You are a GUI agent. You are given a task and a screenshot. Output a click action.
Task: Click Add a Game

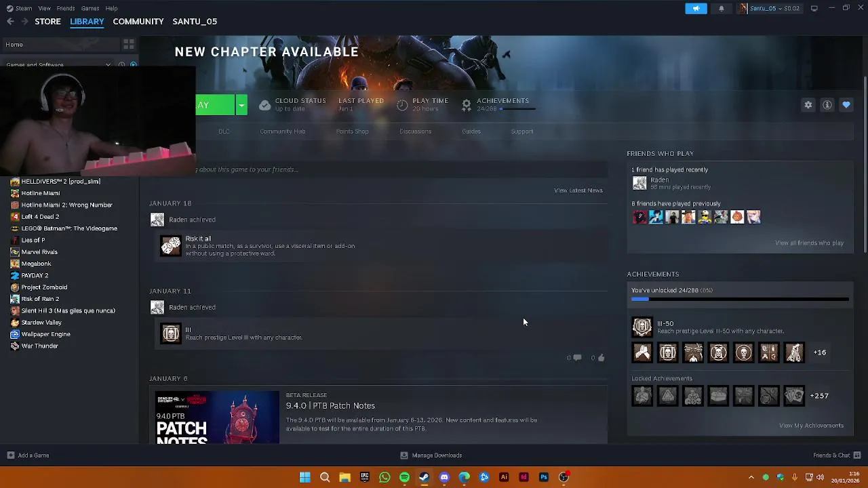click(x=27, y=455)
